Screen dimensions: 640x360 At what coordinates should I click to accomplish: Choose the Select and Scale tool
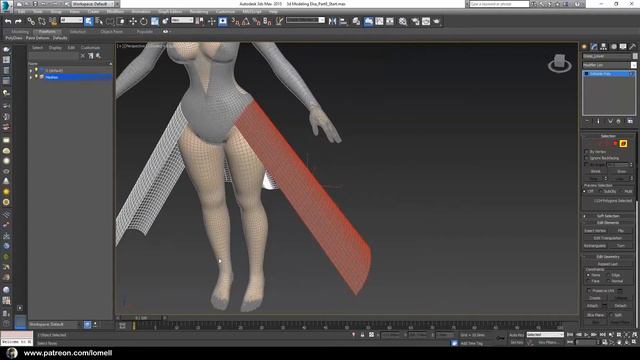click(x=155, y=21)
